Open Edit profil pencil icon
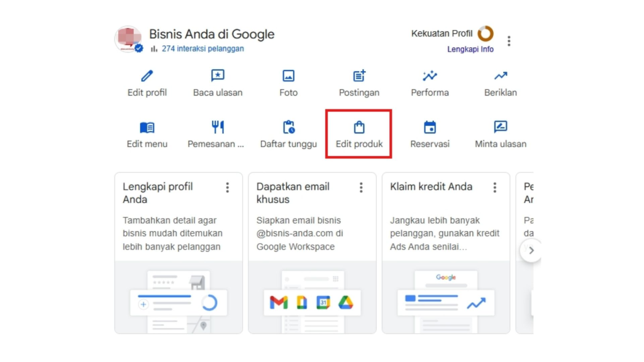Screen dimensions: 644x362 tap(147, 75)
